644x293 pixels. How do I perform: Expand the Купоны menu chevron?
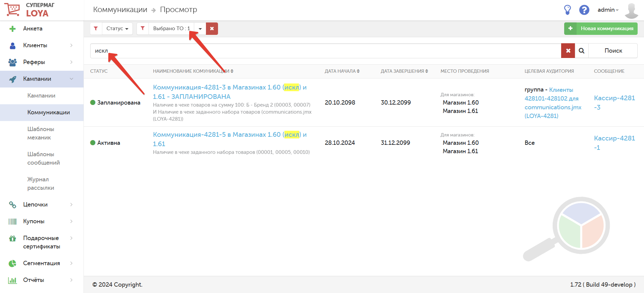click(71, 221)
